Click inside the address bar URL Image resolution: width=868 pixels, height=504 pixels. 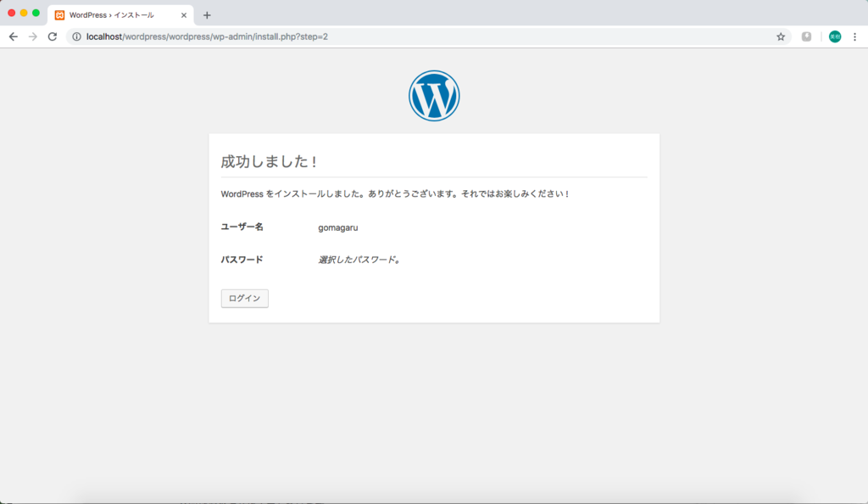212,36
